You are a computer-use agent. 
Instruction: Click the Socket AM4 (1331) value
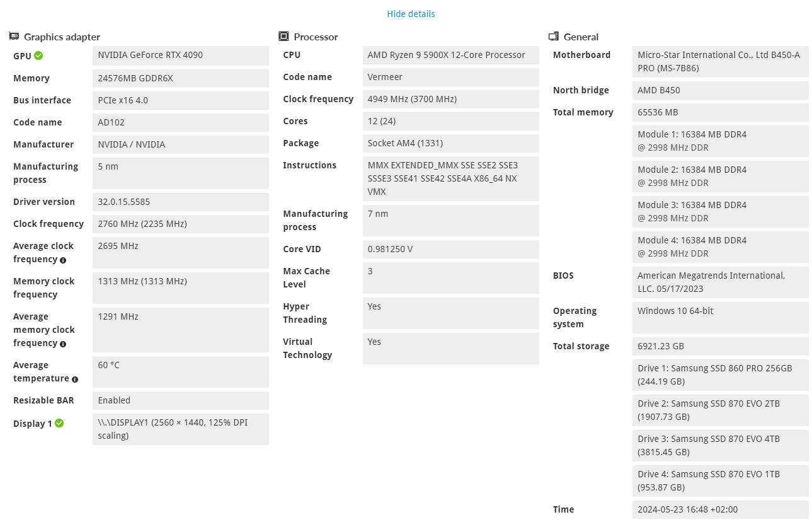coord(451,143)
